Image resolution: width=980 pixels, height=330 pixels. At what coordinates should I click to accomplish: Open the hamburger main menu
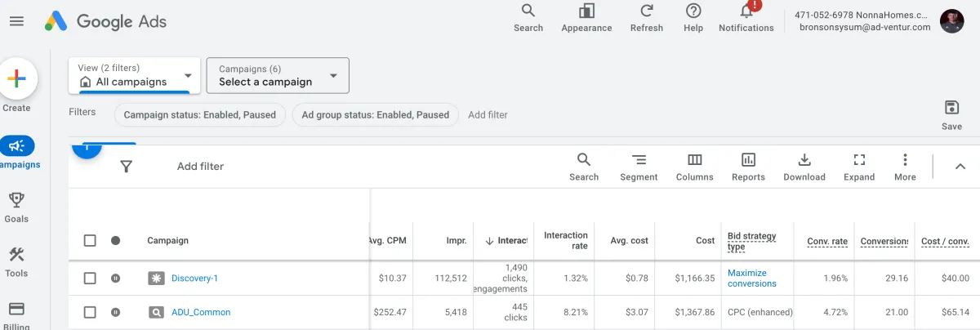click(x=16, y=21)
